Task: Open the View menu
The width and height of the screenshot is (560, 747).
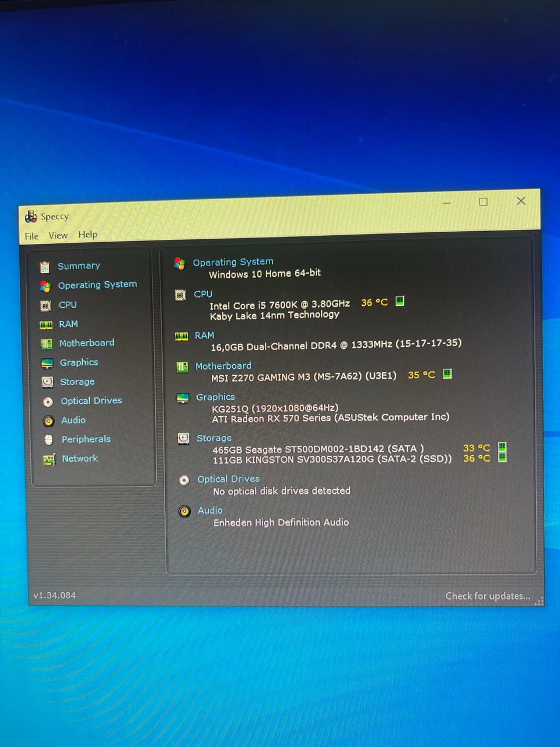Action: [x=58, y=236]
